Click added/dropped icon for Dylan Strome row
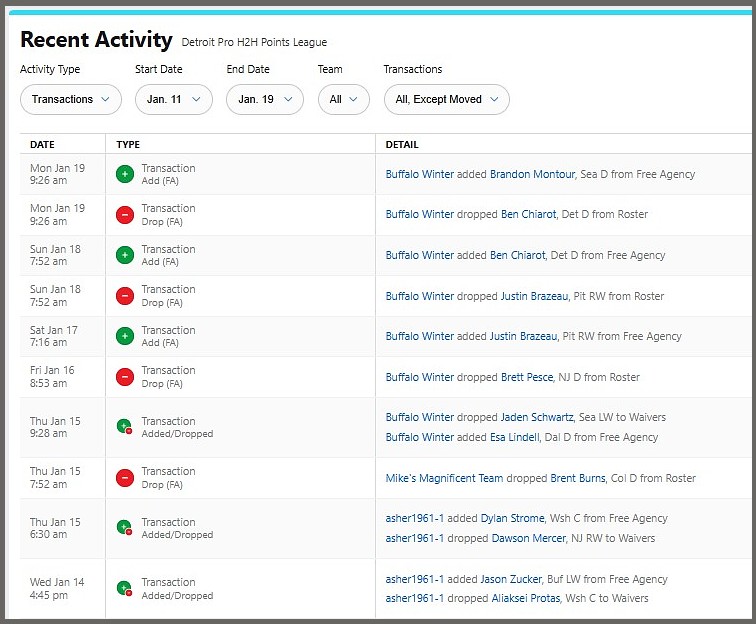Viewport: 756px width, 624px height. [125, 528]
